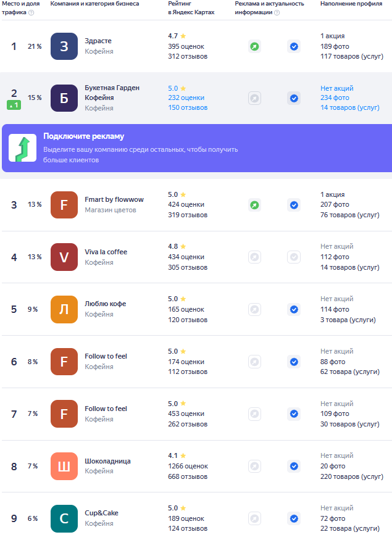Open the 234 фото link
Screen dimensions: 392x540
pyautogui.click(x=335, y=98)
